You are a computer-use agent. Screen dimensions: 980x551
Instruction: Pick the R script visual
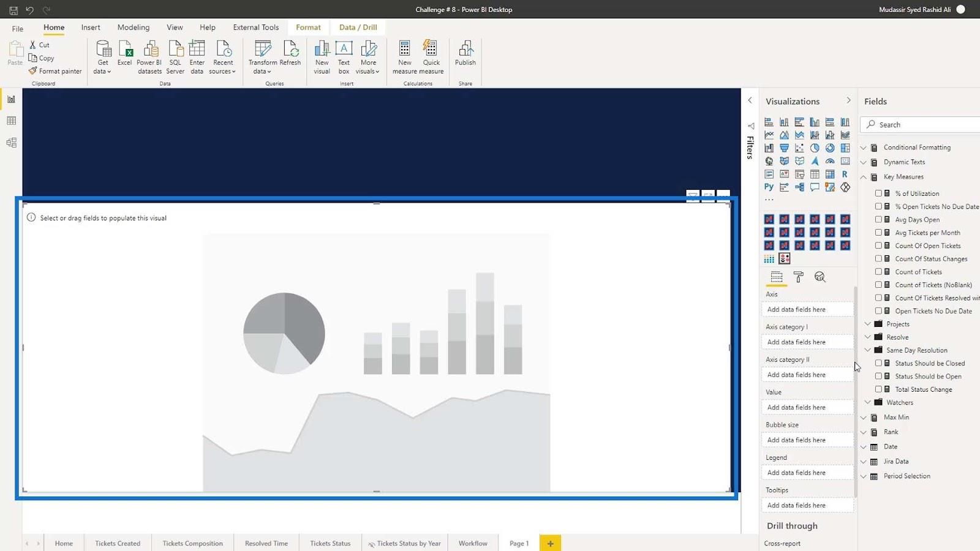(845, 174)
